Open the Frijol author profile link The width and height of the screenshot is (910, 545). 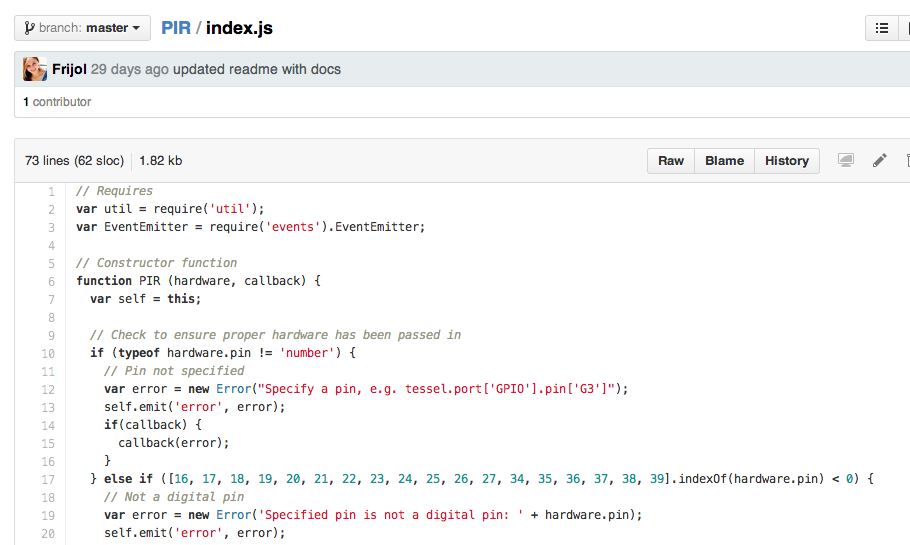click(x=69, y=69)
